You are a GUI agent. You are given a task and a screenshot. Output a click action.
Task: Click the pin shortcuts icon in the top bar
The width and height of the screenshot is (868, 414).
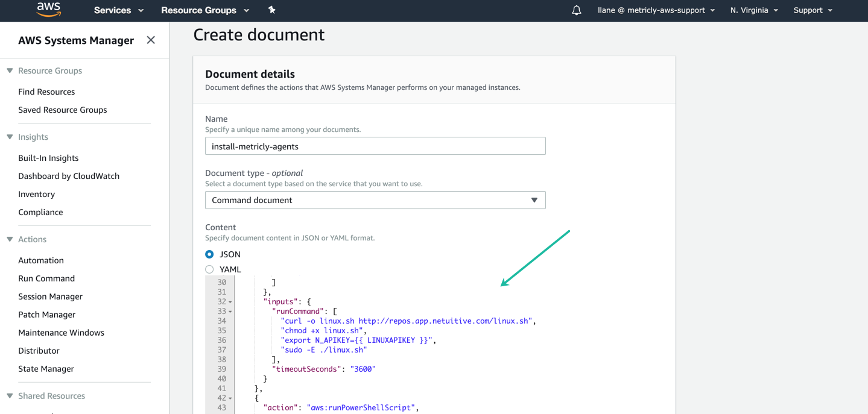click(x=271, y=10)
